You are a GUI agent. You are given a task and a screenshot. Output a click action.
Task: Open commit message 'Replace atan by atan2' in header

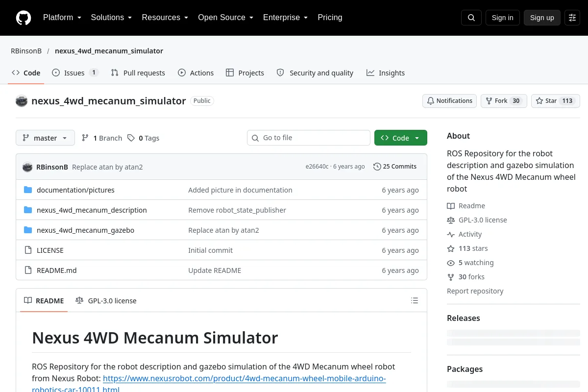click(107, 167)
